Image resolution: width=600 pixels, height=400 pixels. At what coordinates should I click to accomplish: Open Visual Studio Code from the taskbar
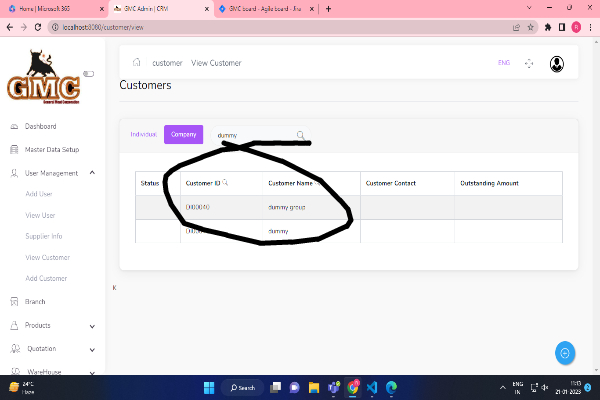pos(370,387)
